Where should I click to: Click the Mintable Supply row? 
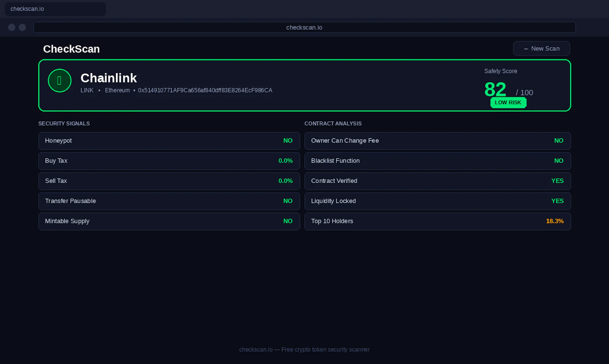coord(169,221)
